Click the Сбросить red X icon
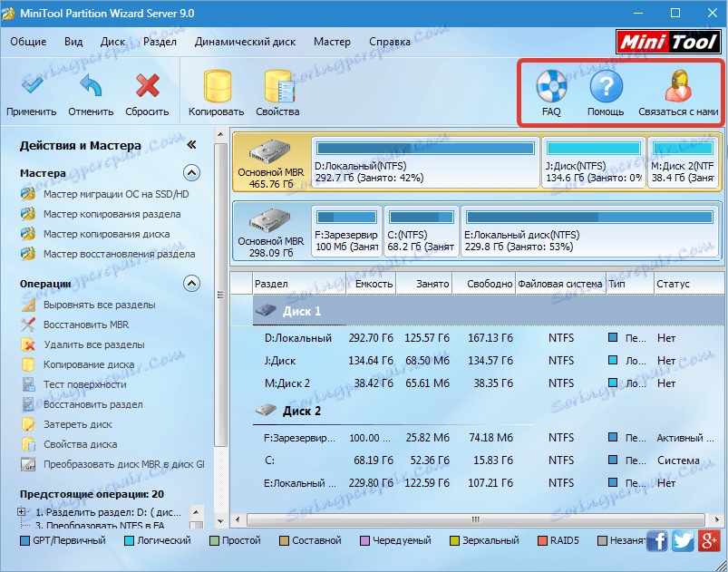The width and height of the screenshot is (728, 572). tap(147, 85)
